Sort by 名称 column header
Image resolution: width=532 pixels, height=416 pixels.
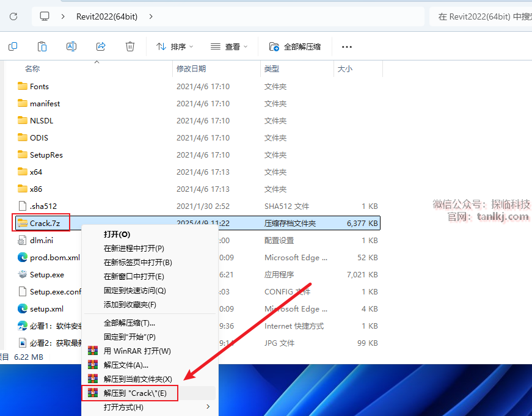(x=32, y=69)
